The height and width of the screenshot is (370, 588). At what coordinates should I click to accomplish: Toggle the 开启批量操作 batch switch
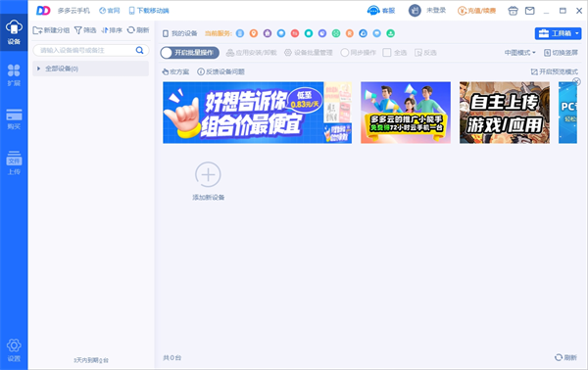[190, 53]
